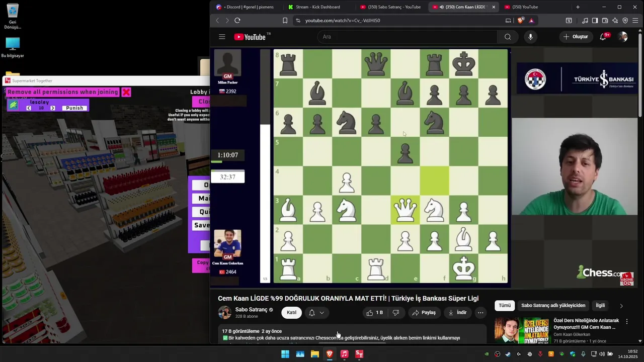Open Brave Wallet icon
Screen dimensions: 644x362
tap(605, 21)
